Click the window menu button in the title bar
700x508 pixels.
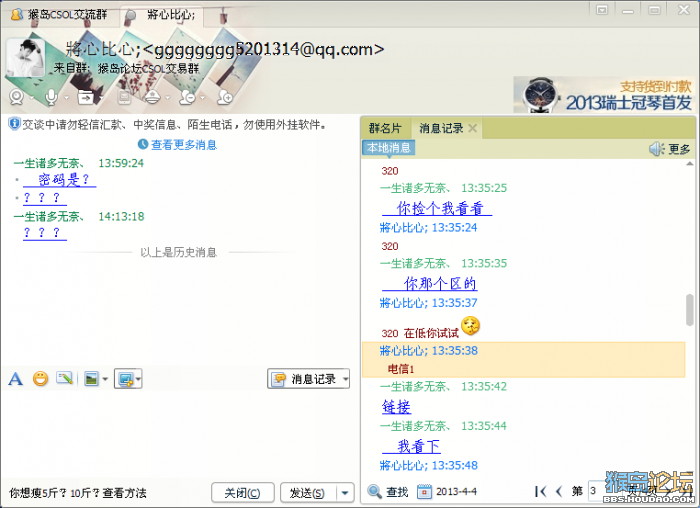[x=602, y=10]
